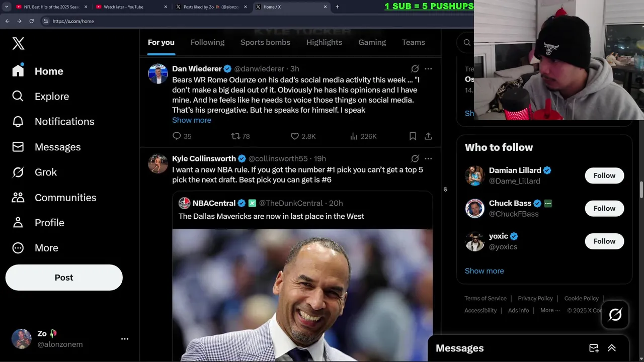Screen dimensions: 644x362
Task: Follow Damian Lillard
Action: [604, 175]
